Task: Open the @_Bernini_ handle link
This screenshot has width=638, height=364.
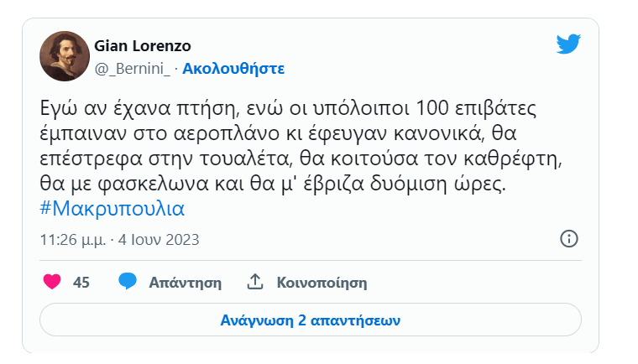Action: point(132,68)
